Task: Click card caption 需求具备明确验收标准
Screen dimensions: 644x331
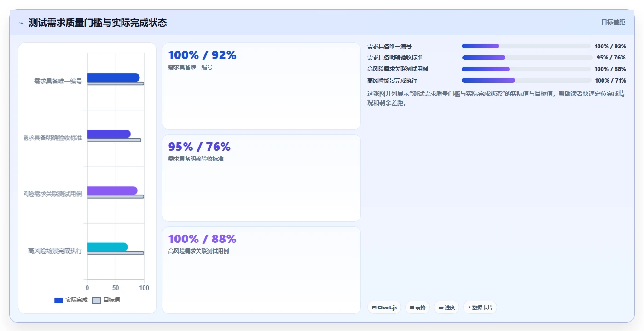Action: pyautogui.click(x=196, y=159)
